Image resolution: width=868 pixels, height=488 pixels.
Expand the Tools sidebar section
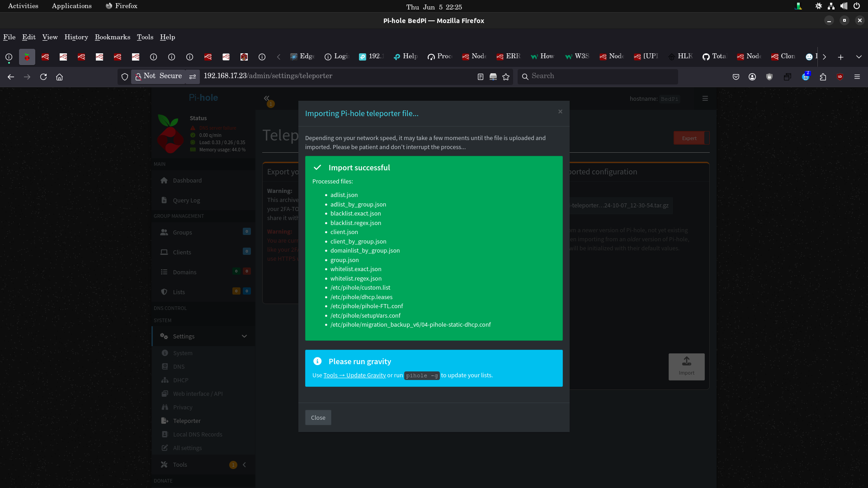[203, 465]
